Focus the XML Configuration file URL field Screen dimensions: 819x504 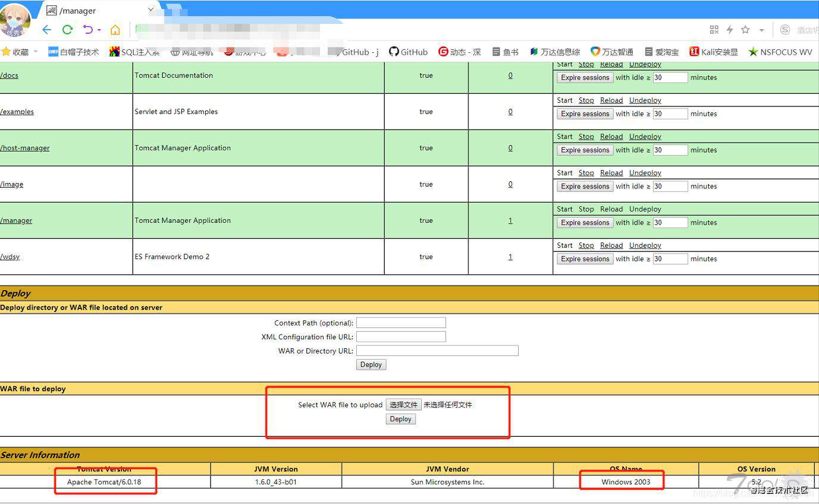click(401, 337)
